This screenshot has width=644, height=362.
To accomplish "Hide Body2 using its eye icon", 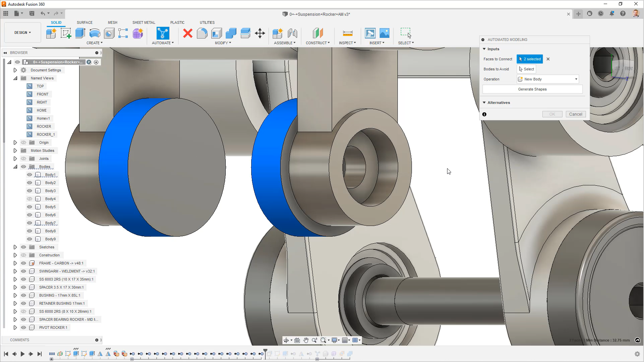I will [x=30, y=183].
